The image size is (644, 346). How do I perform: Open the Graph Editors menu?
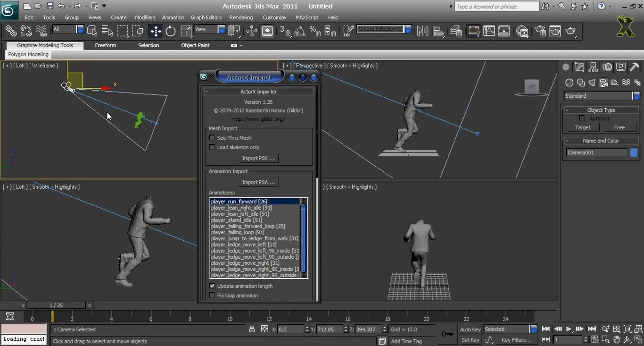tap(206, 17)
